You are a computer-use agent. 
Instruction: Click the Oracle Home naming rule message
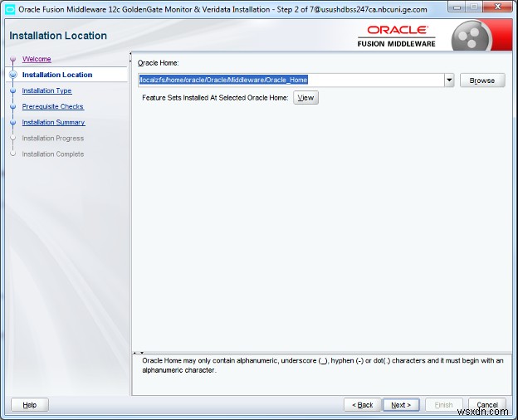(x=322, y=365)
